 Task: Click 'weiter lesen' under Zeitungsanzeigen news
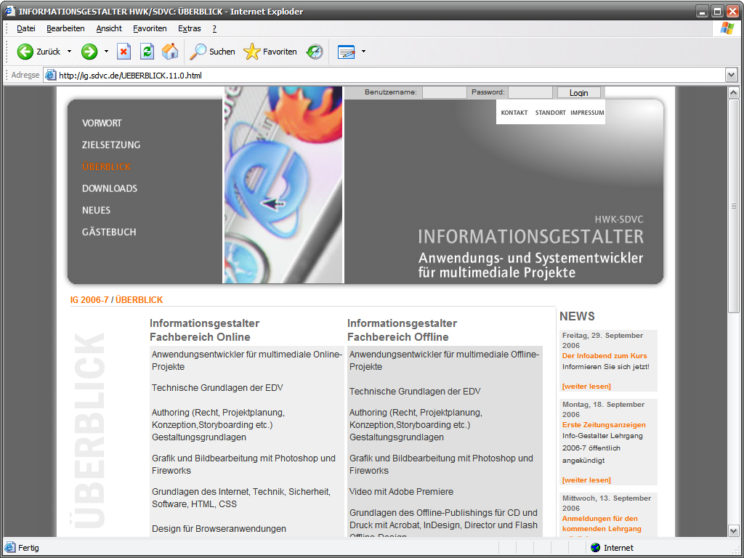[586, 480]
